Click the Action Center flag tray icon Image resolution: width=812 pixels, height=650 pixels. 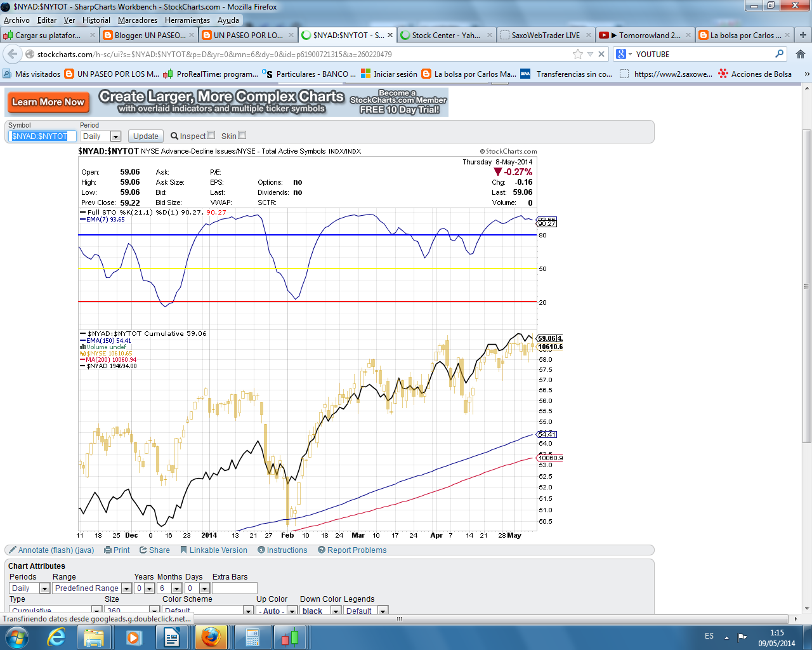tap(742, 637)
